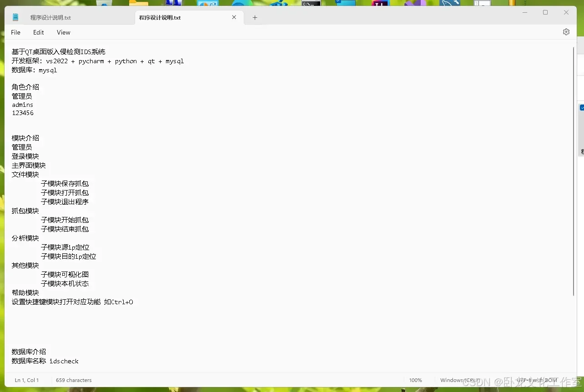Click the line 子模块结束抓包

65,229
